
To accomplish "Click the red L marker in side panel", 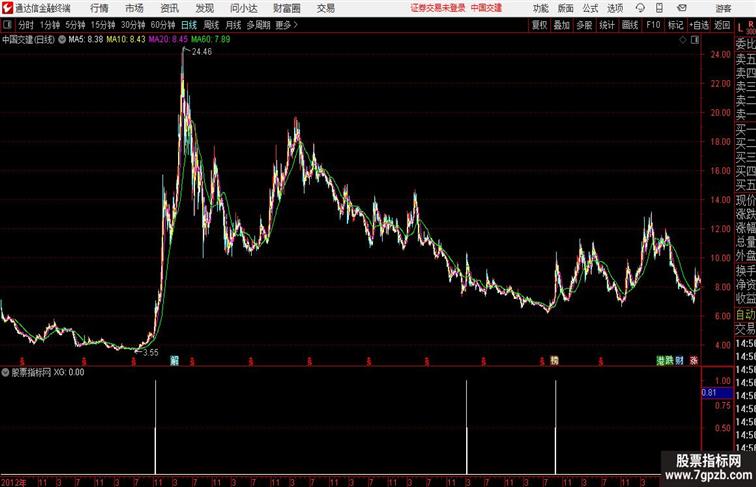I will (741, 28).
